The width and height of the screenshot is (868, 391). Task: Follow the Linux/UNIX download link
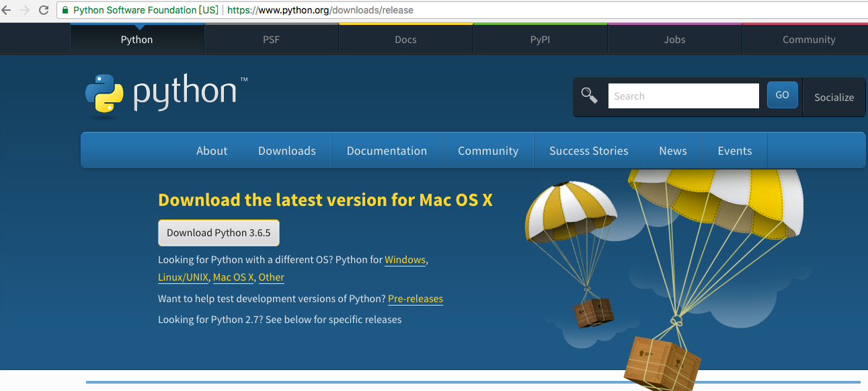pyautogui.click(x=183, y=277)
